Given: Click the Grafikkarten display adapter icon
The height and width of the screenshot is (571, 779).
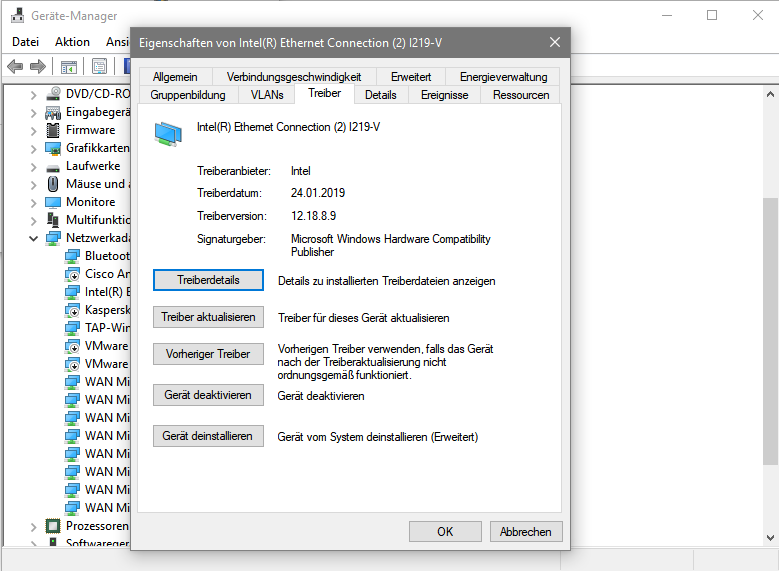Looking at the screenshot, I should (53, 148).
